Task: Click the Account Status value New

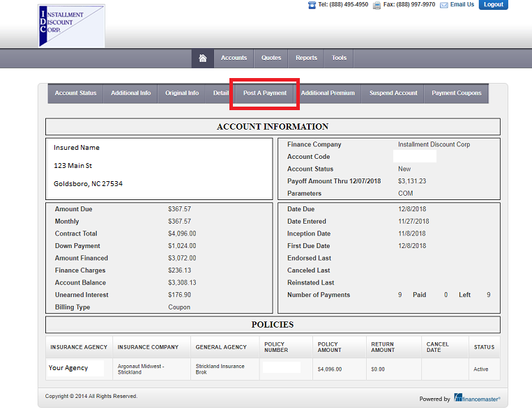Action: 404,169
